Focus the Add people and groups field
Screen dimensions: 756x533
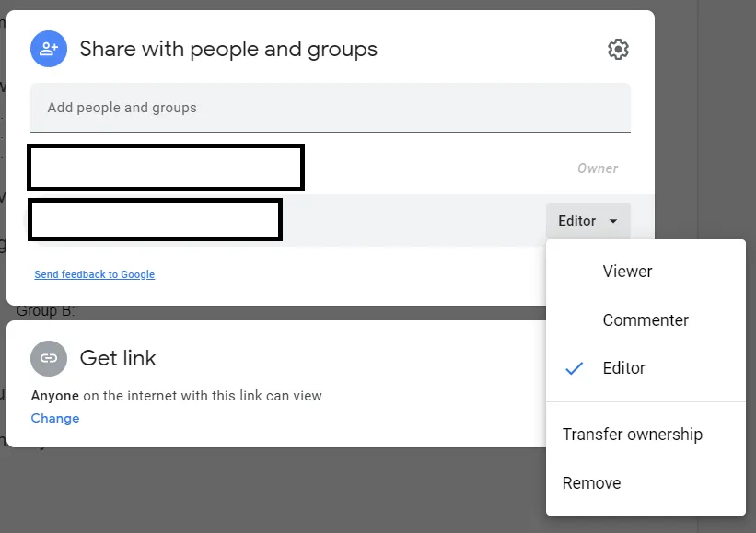(330, 108)
